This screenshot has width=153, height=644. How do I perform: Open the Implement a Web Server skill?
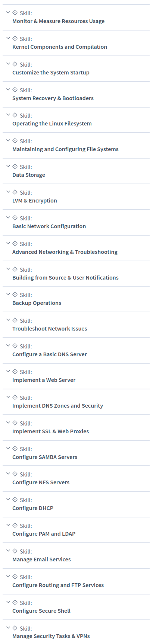click(x=44, y=380)
